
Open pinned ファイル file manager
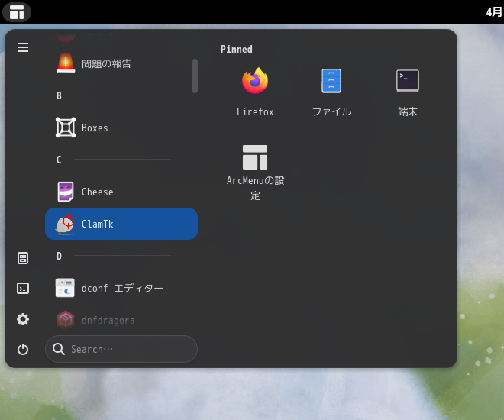click(331, 92)
